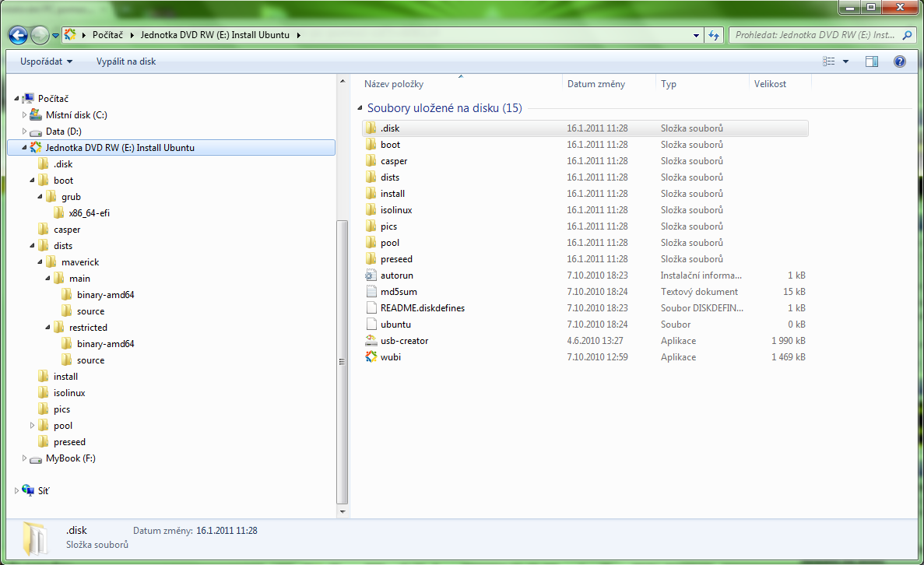Expand the pool folder in tree
Image resolution: width=924 pixels, height=565 pixels.
[x=33, y=426]
